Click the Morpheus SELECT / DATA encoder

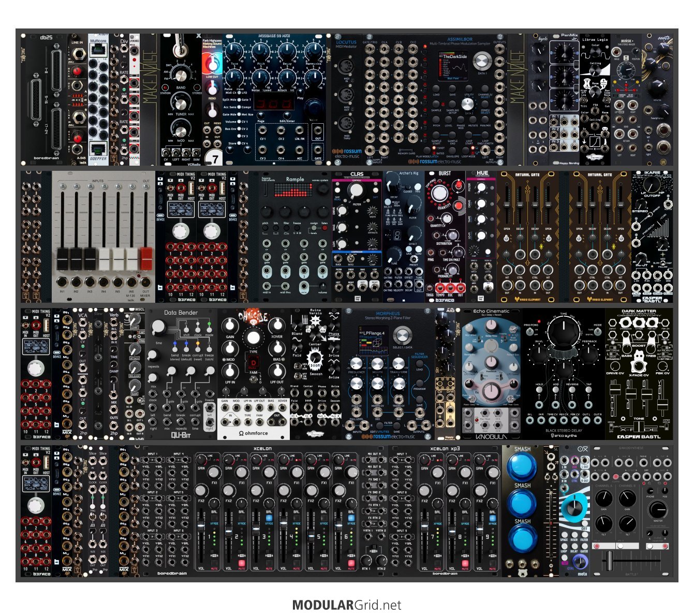402,335
